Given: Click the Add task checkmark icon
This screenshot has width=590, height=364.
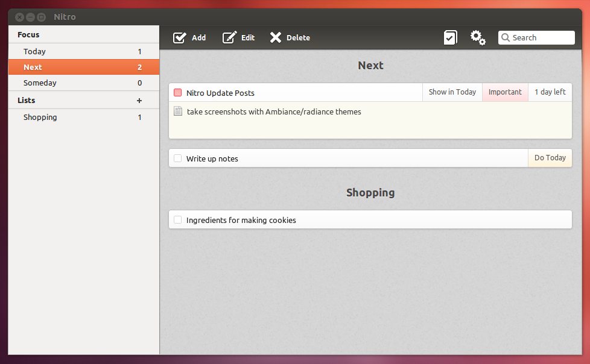Looking at the screenshot, I should (x=180, y=37).
